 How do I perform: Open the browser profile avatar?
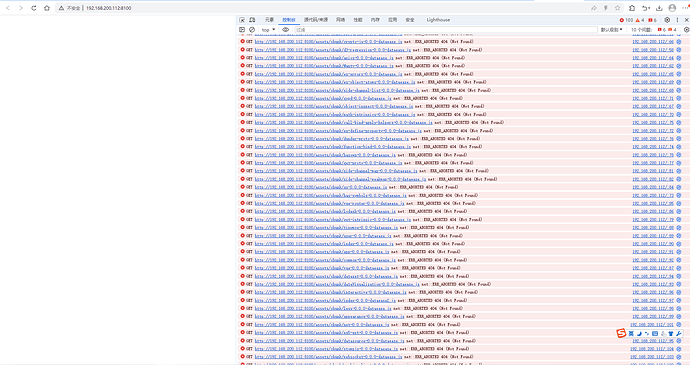(672, 8)
